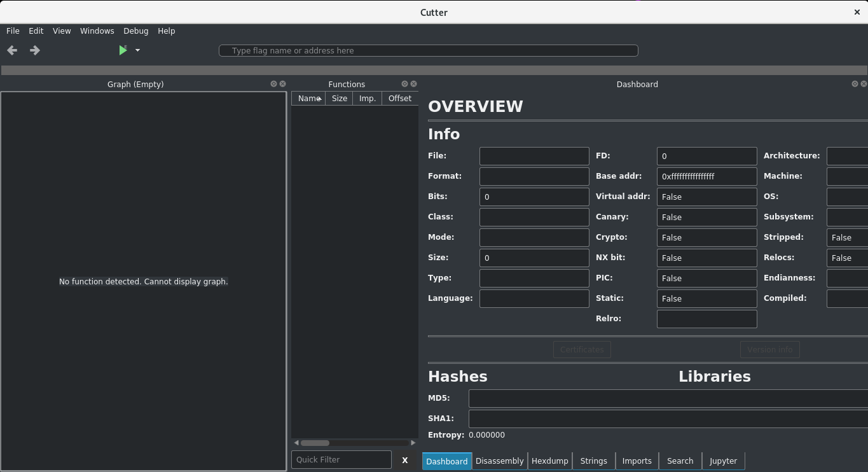Sort functions by Imp. column

(x=368, y=99)
